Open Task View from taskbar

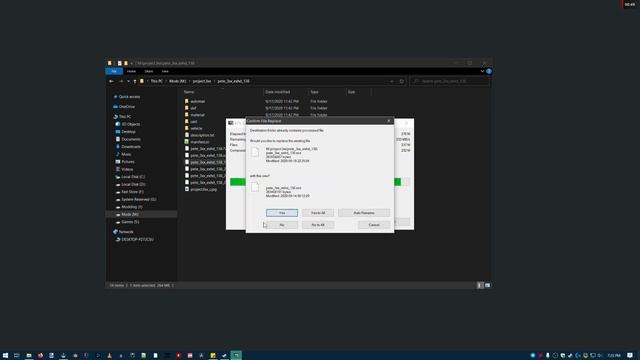pyautogui.click(x=17, y=356)
